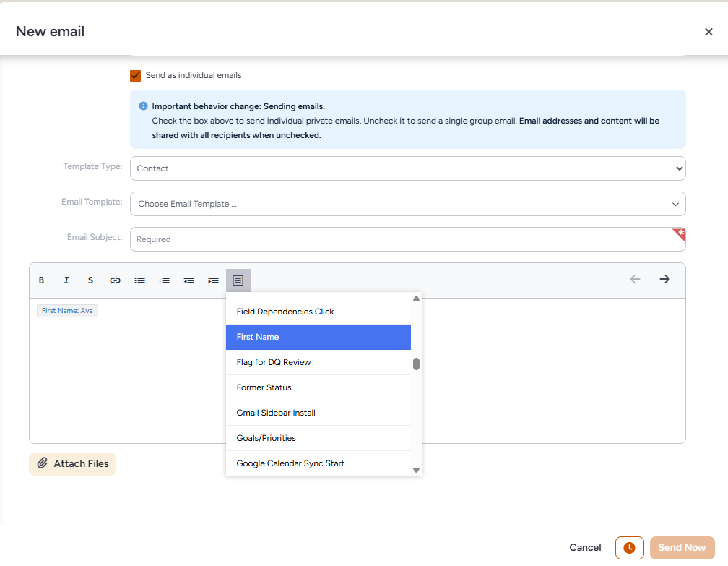
Task: Select Flag for DQ Review option
Action: (x=318, y=362)
